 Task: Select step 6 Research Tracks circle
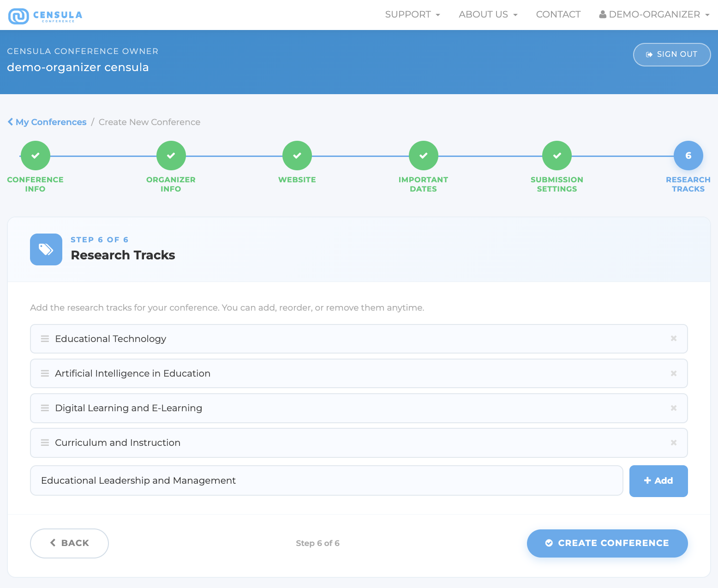(688, 156)
